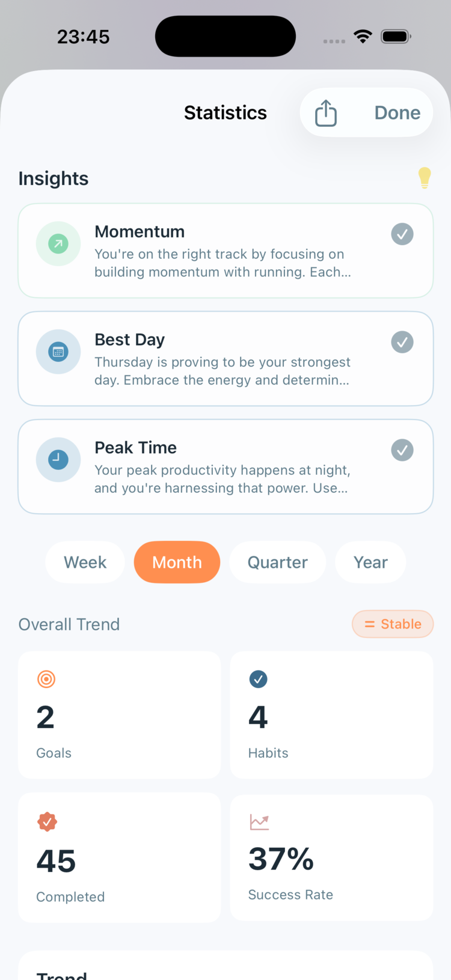Tap the Completed badge icon
Image resolution: width=451 pixels, height=980 pixels.
click(x=47, y=821)
